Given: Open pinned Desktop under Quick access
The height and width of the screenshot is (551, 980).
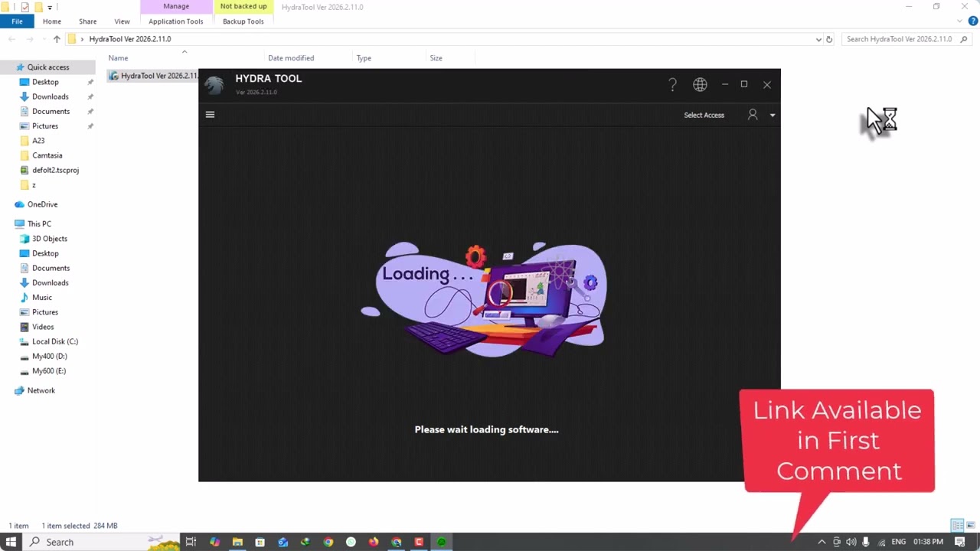Looking at the screenshot, I should (45, 82).
